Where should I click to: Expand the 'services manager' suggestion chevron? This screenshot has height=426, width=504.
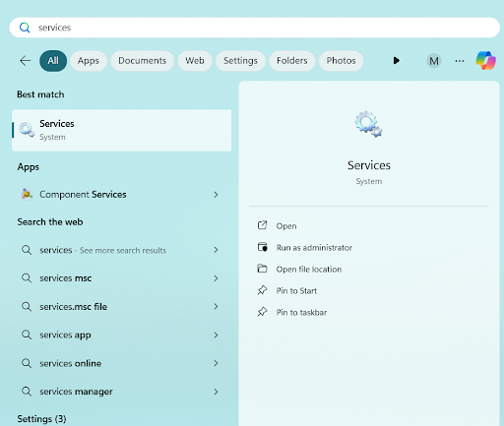click(216, 392)
